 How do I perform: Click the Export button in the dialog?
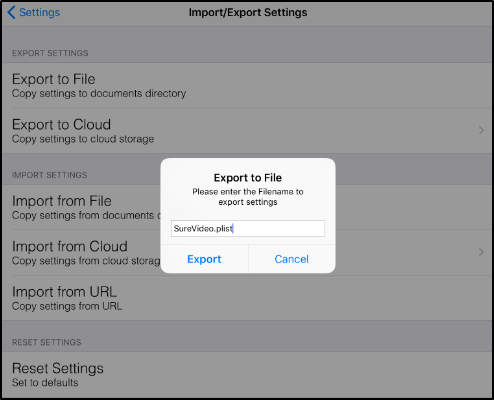[x=204, y=259]
